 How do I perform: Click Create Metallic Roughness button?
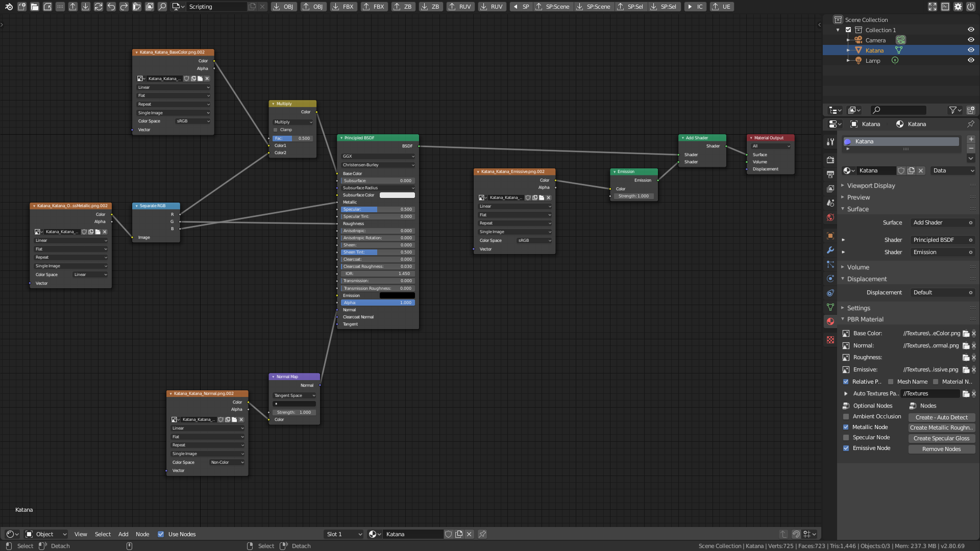click(x=941, y=428)
